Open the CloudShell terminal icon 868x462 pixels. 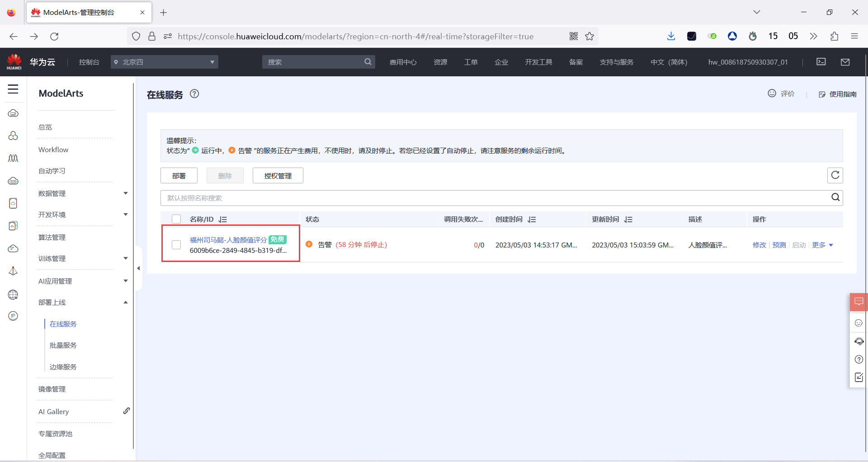tap(821, 62)
